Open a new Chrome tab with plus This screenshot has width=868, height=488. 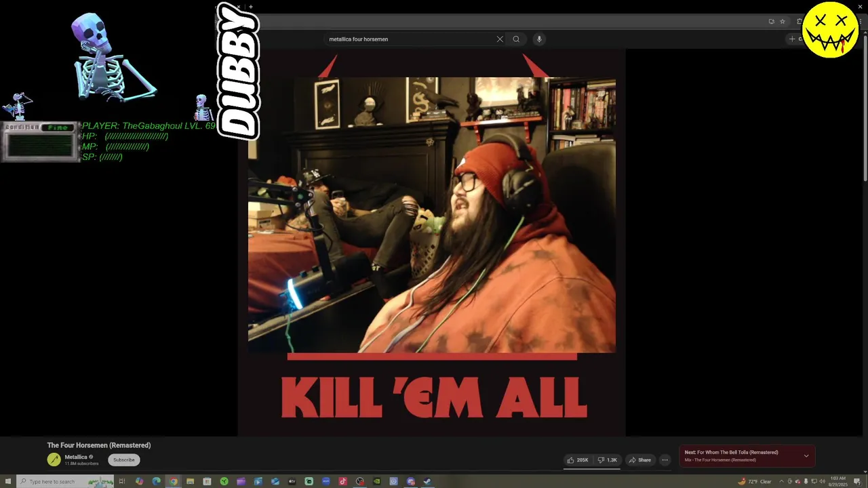click(251, 7)
